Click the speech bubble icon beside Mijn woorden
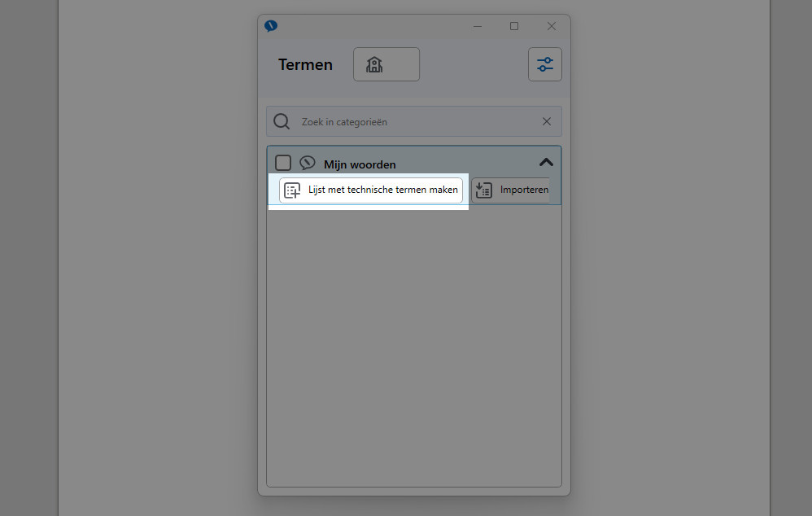This screenshot has width=812, height=516. [308, 163]
